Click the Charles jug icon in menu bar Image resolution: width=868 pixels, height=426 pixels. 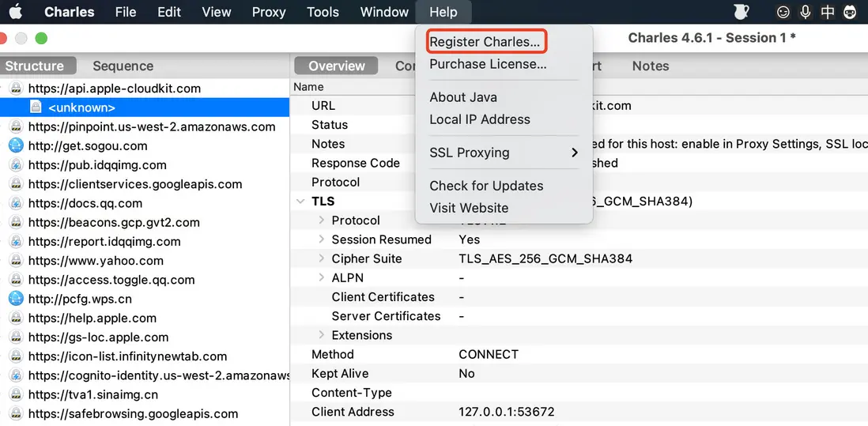(x=741, y=12)
